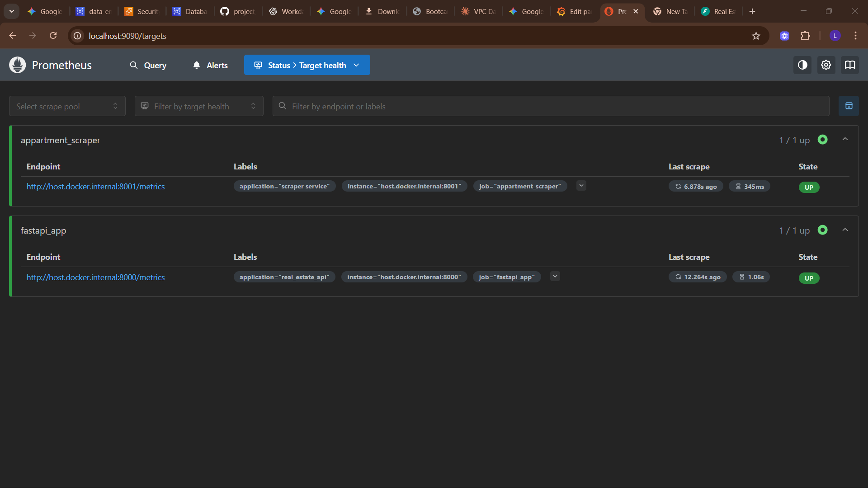The width and height of the screenshot is (868, 488).
Task: Switch to the New Ta tab
Action: tap(670, 11)
